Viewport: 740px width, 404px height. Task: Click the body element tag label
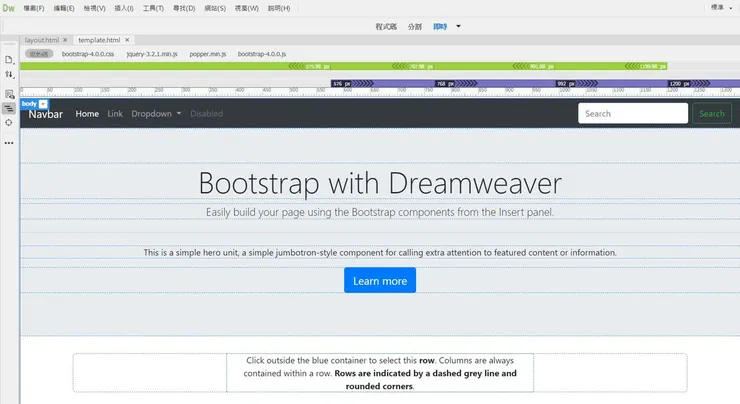[29, 103]
